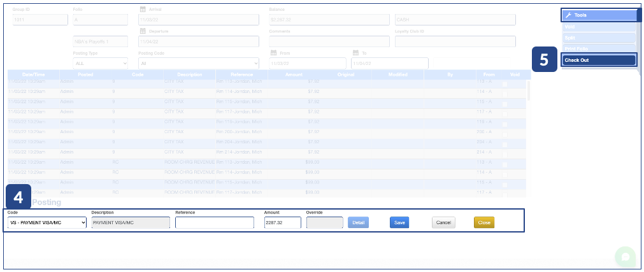Expand the Posting Type dropdown
Viewport: 644px width, 272px height.
coord(101,64)
